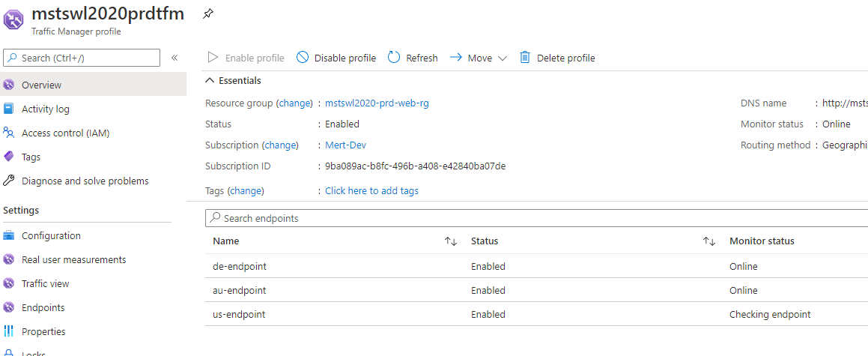Select the au-endpoint row name

coord(239,290)
